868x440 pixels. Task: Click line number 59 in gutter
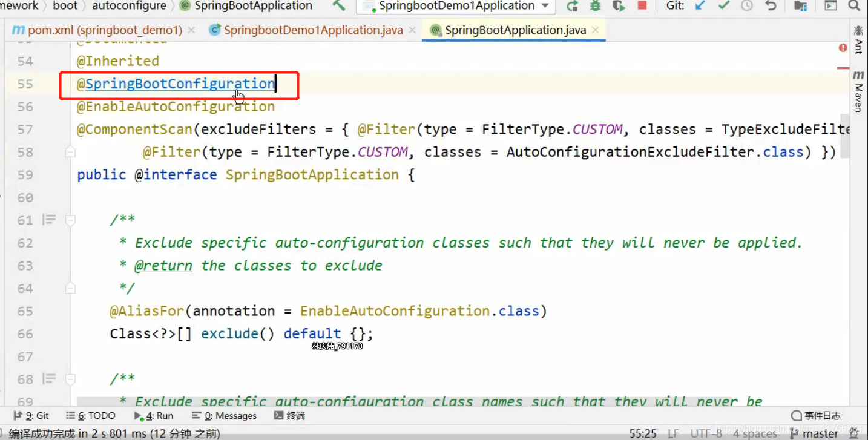(x=25, y=175)
